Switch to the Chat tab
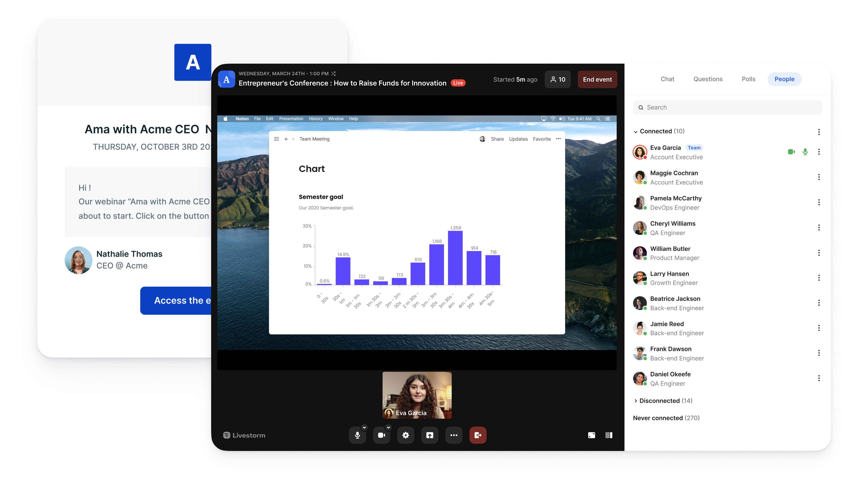 667,79
